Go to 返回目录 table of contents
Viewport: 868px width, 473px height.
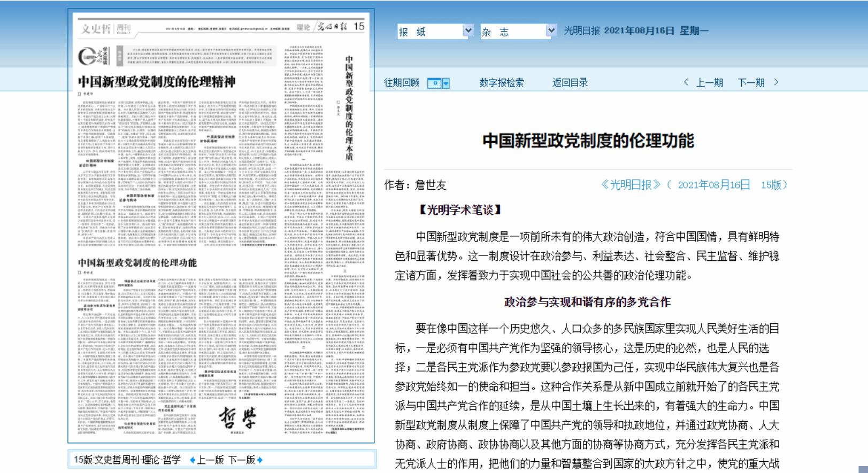[570, 82]
